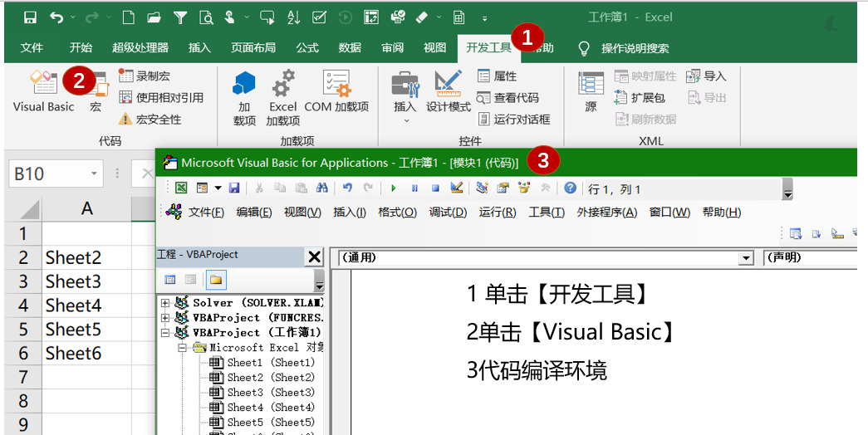The image size is (868, 435).
Task: Click 查看代码 in the 控件 group
Action: pyautogui.click(x=508, y=98)
